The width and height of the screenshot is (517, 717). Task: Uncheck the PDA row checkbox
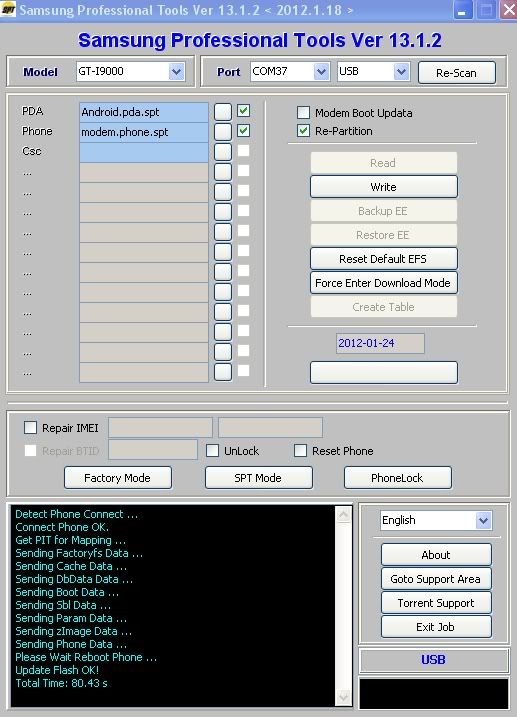[x=243, y=110]
